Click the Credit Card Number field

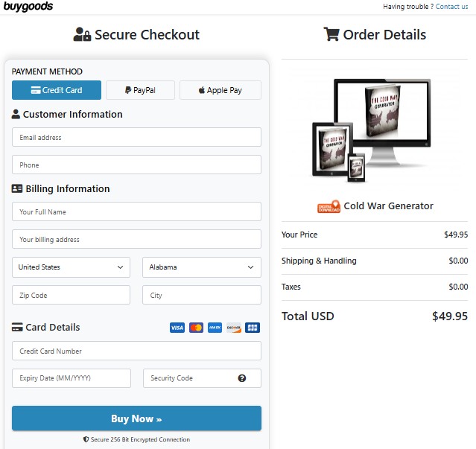coord(136,351)
